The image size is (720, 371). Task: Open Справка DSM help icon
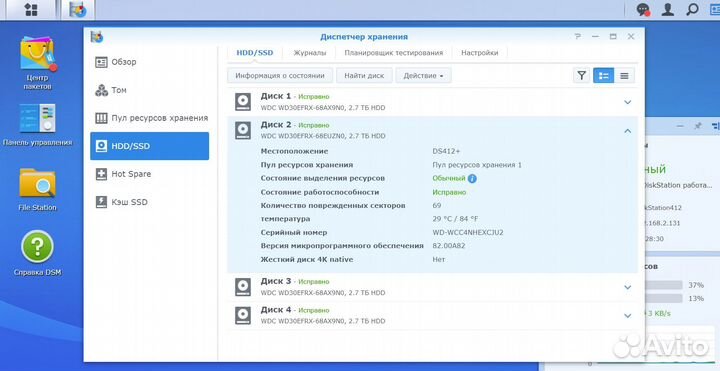pos(37,253)
